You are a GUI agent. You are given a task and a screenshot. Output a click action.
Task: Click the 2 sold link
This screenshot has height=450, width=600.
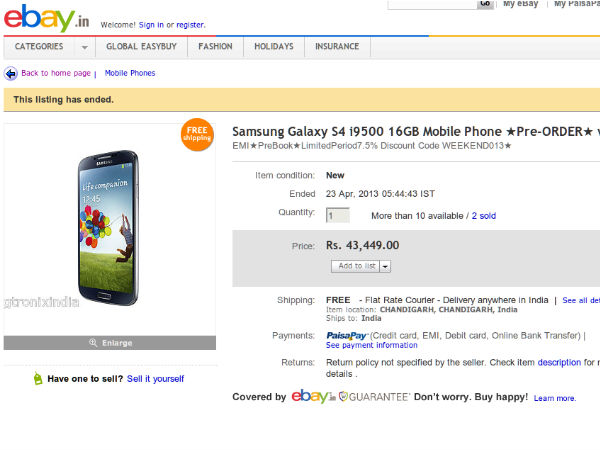pos(484,216)
